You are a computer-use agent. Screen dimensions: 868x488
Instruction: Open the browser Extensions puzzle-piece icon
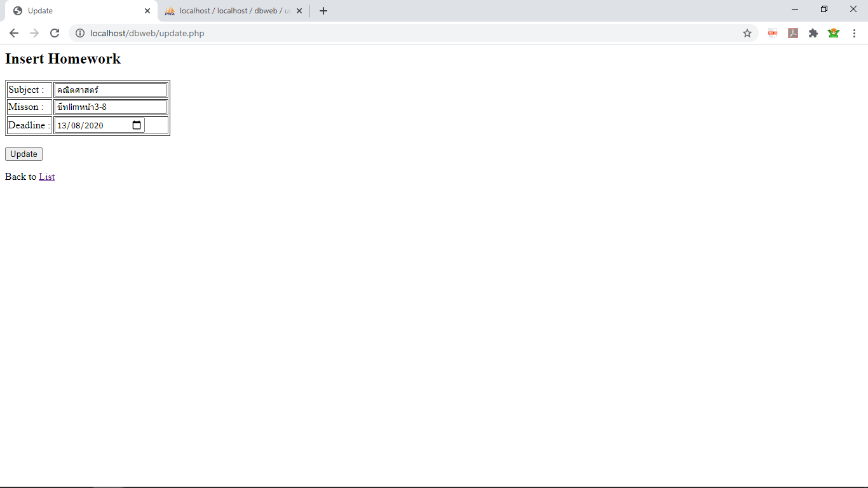click(x=813, y=33)
